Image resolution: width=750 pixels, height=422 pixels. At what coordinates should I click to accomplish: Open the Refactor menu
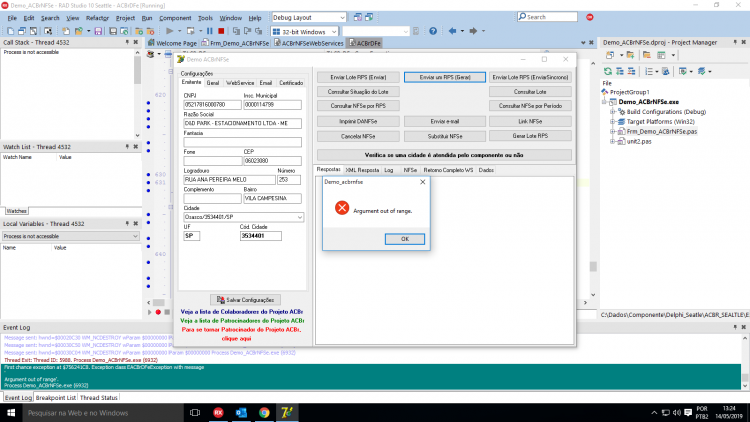tap(97, 18)
